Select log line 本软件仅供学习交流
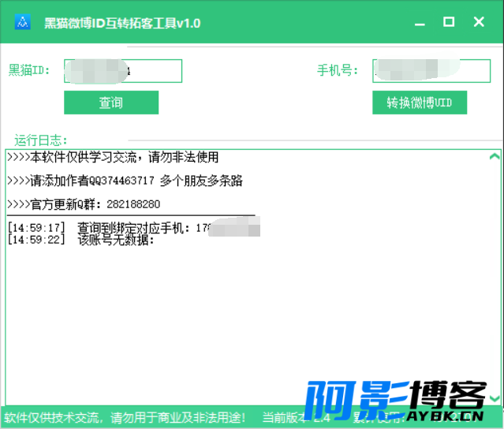The image size is (504, 429). coord(113,157)
